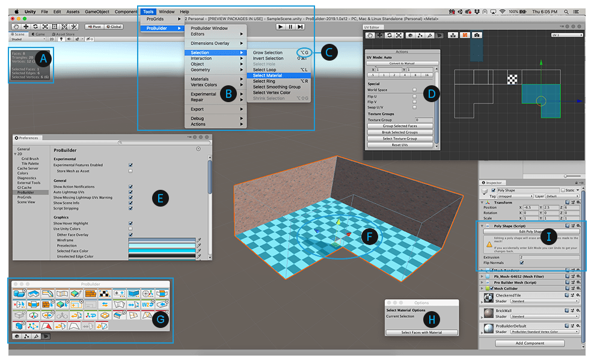Open the orange Material Editor icon in UV Editor
The width and height of the screenshot is (594, 364).
(465, 35)
